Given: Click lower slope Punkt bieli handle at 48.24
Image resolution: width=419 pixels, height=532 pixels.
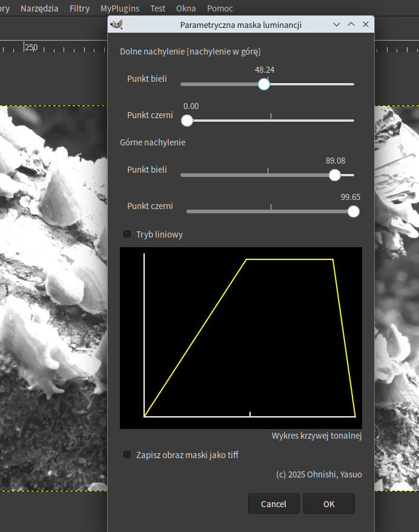Looking at the screenshot, I should click(263, 84).
